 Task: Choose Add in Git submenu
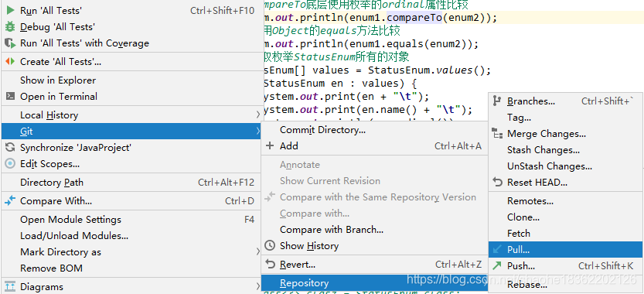click(x=374, y=145)
